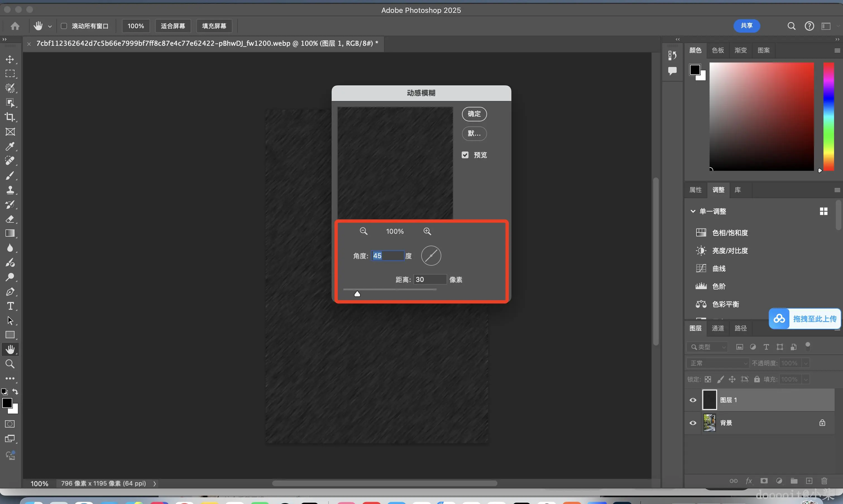Hide the 图层 1 layer visibility

click(x=693, y=400)
